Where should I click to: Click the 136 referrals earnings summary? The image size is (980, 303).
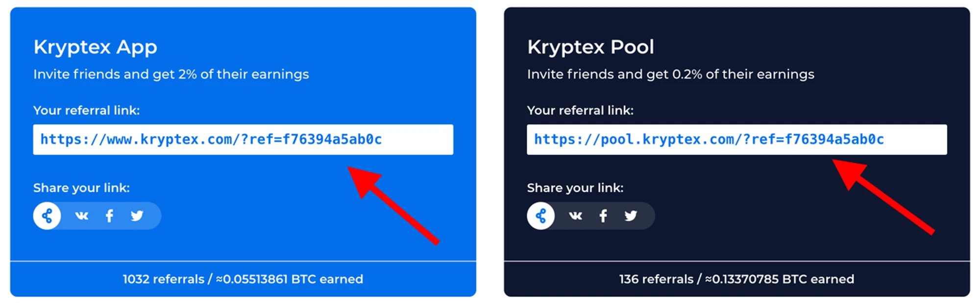coord(736,279)
